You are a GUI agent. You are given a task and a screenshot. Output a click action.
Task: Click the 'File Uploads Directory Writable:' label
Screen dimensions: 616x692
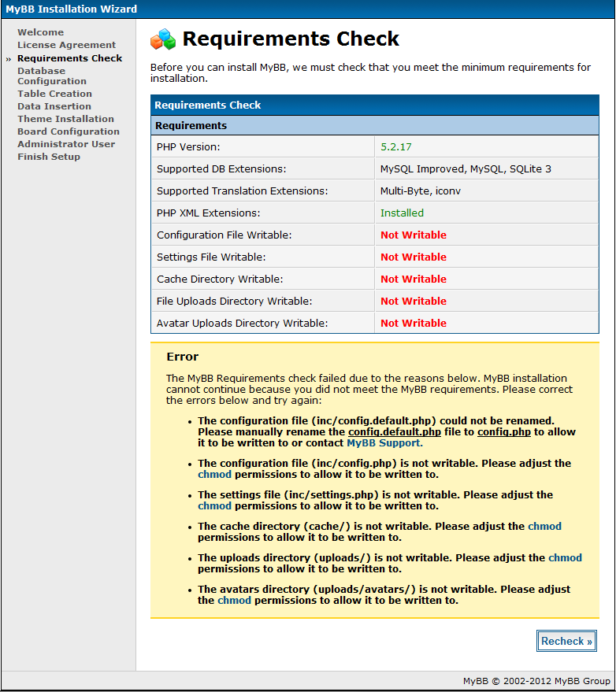coord(235,302)
